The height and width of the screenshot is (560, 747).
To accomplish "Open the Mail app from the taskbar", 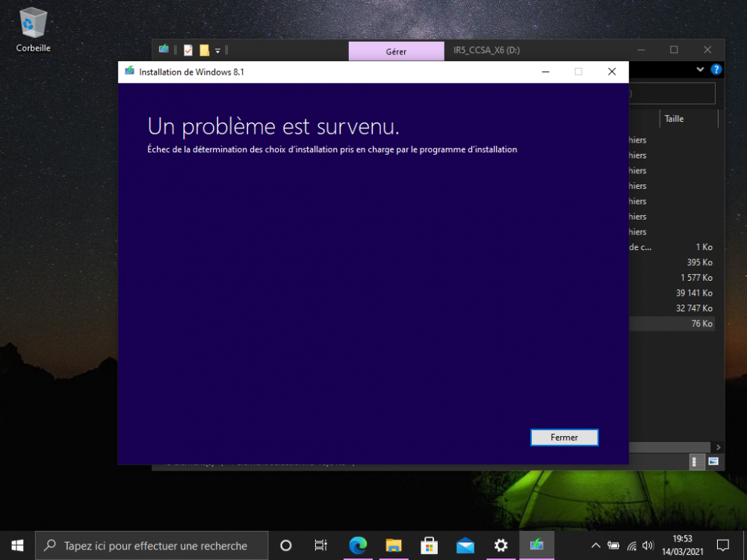I will [x=465, y=545].
